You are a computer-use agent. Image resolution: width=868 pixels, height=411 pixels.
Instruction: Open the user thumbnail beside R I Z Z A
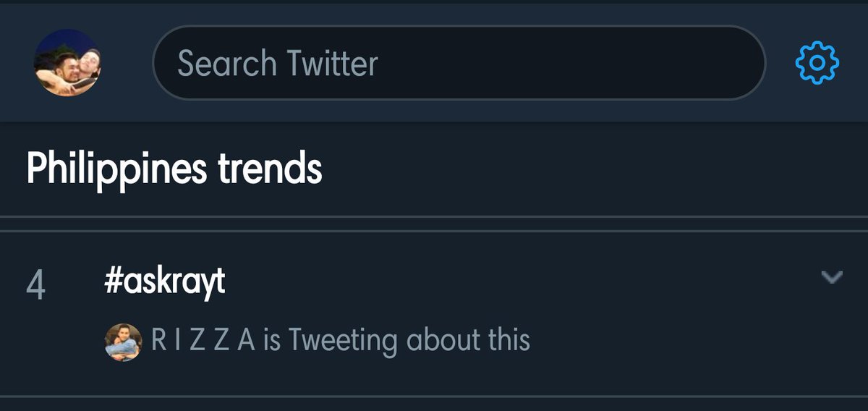pyautogui.click(x=123, y=342)
